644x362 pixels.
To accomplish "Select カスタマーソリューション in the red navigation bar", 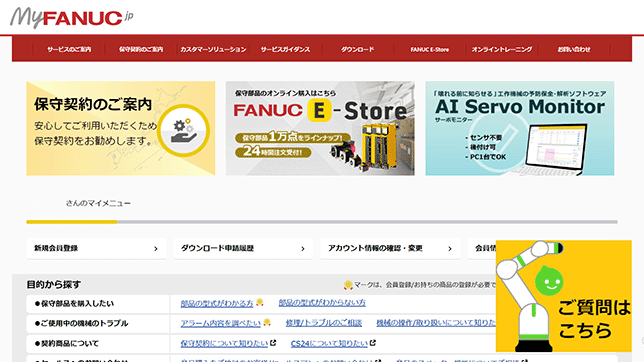I will coord(213,49).
